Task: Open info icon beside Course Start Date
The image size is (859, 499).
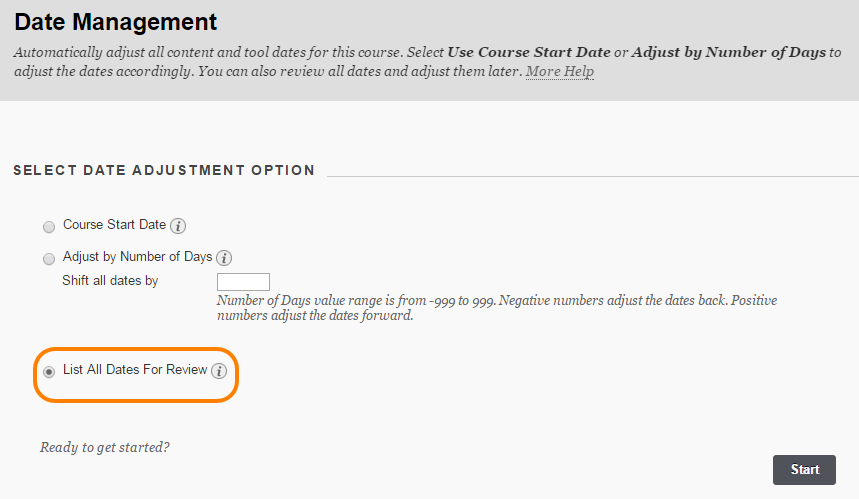Action: (177, 226)
